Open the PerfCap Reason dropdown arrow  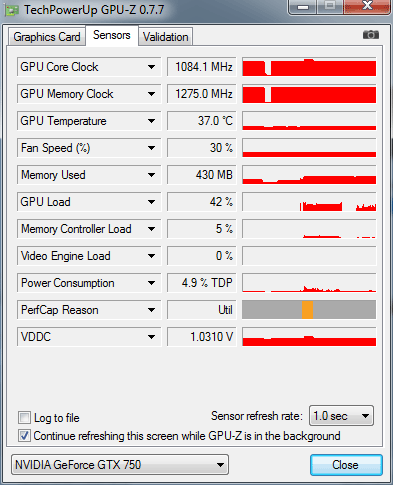(x=151, y=310)
